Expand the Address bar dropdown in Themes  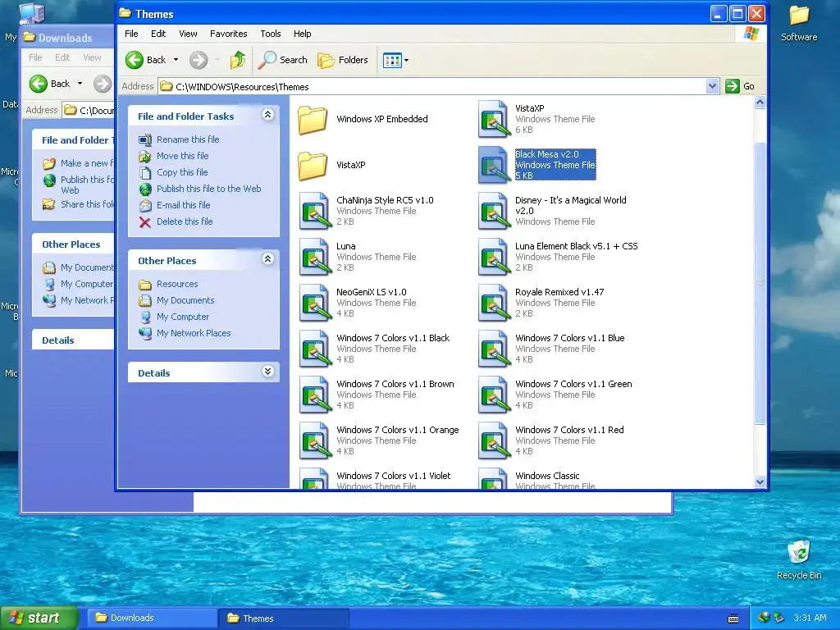point(712,86)
